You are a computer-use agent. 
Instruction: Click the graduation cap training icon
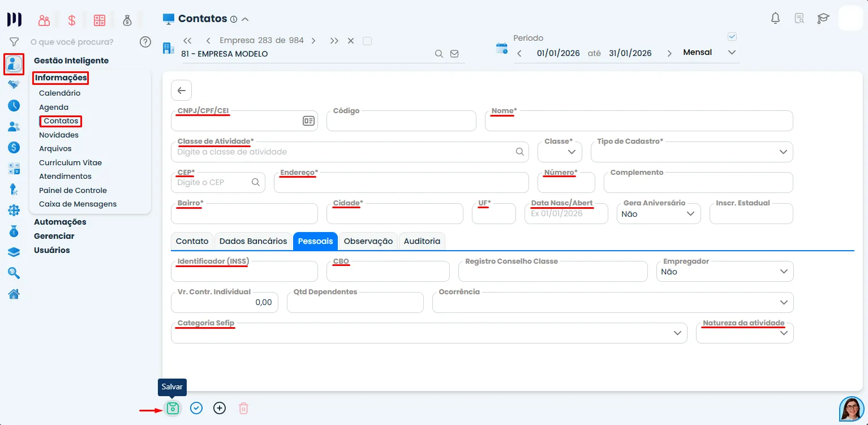coord(823,18)
